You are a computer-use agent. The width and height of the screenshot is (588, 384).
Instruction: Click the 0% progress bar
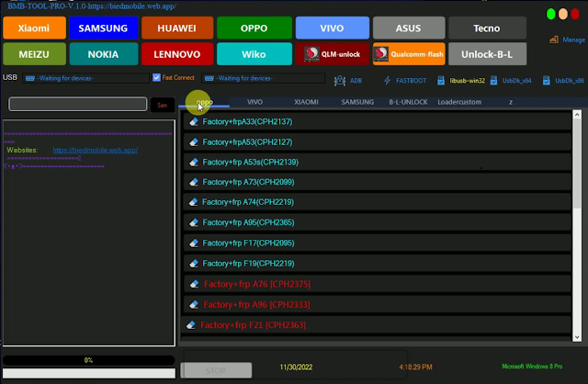pos(88,360)
